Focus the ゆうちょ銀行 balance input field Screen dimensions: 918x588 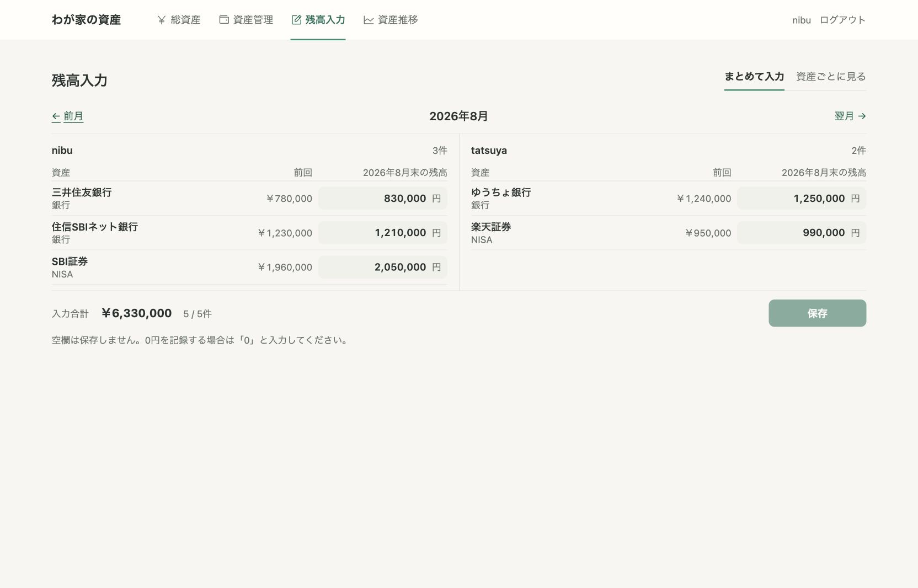(802, 199)
